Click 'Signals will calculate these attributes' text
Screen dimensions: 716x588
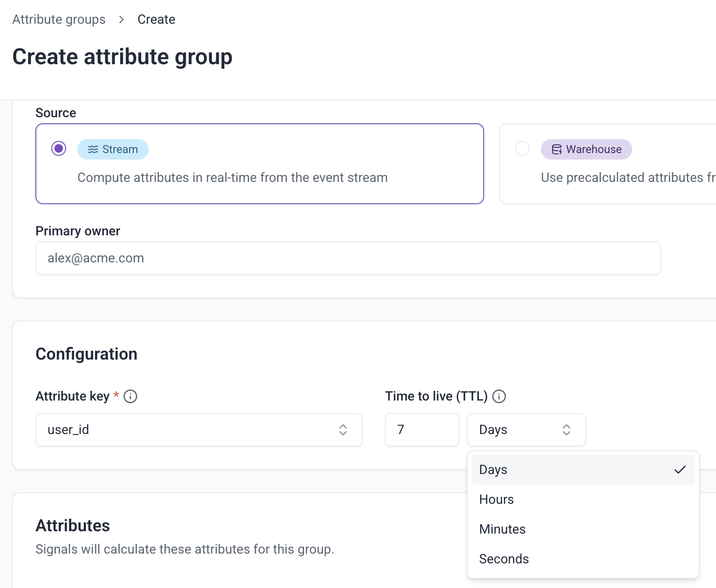click(185, 549)
